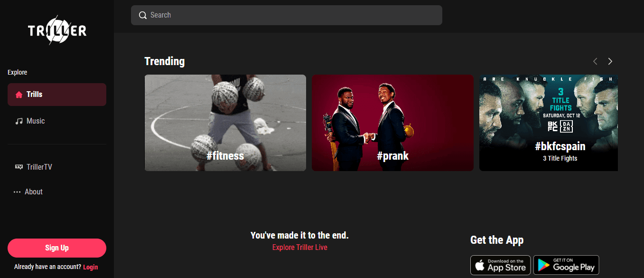Click the TrillerTV icon in sidebar
The width and height of the screenshot is (644, 278).
click(x=19, y=167)
